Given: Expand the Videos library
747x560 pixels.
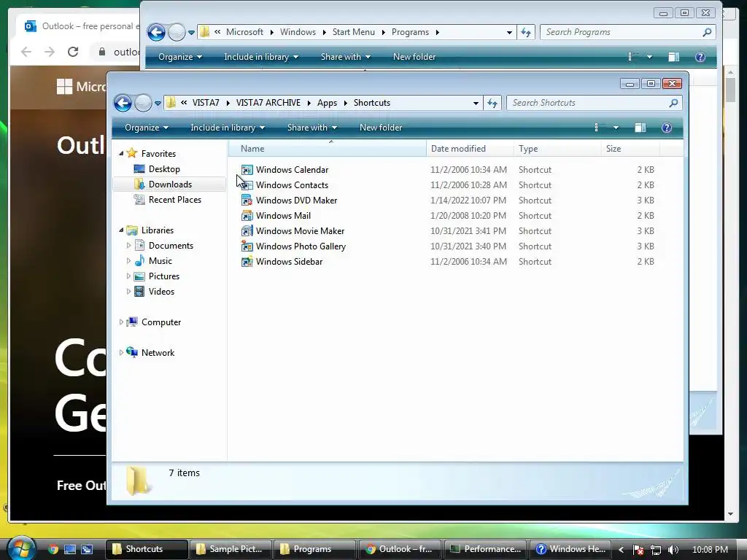Looking at the screenshot, I should click(x=128, y=292).
